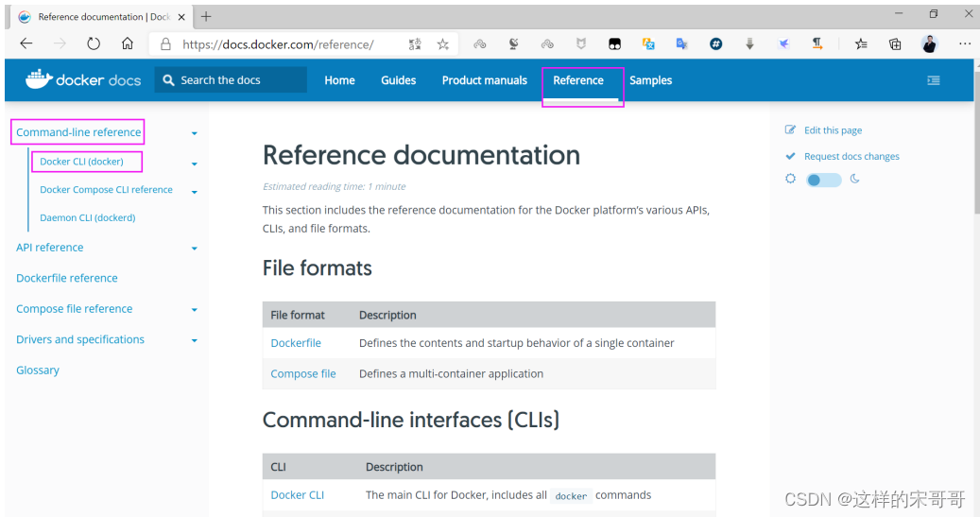
Task: Toggle the right sidebar menu icon
Action: tap(934, 80)
